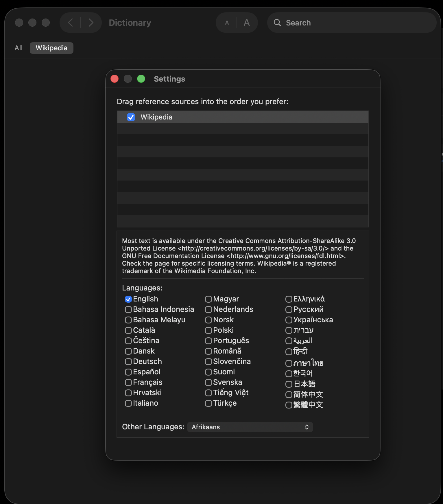The width and height of the screenshot is (443, 504).
Task: Enable the Español language checkbox
Action: point(128,372)
